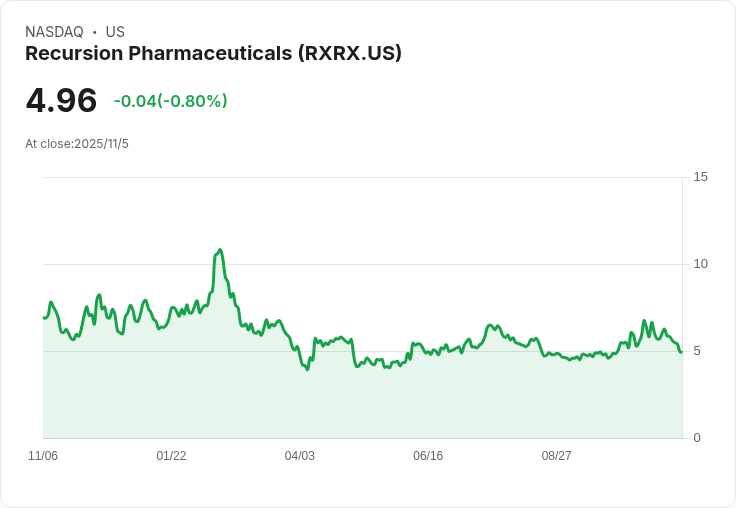Viewport: 736px width, 508px height.
Task: Click the left start of the price line
Action: [44, 318]
